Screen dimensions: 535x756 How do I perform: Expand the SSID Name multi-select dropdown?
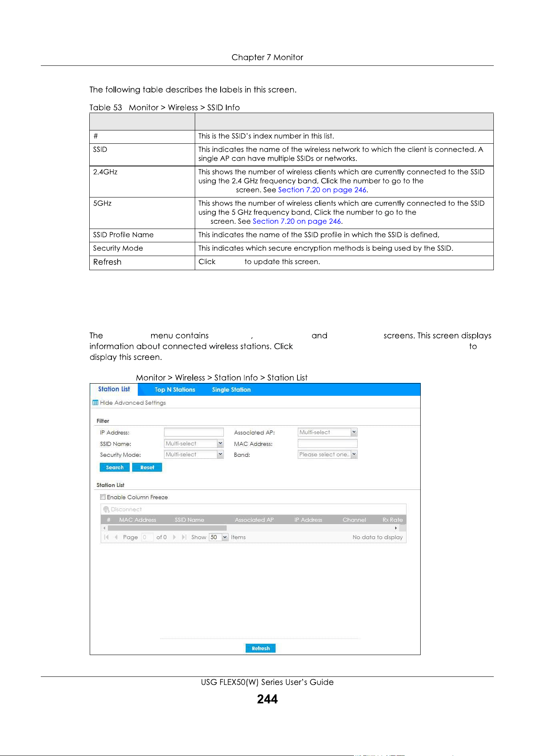tap(194, 443)
